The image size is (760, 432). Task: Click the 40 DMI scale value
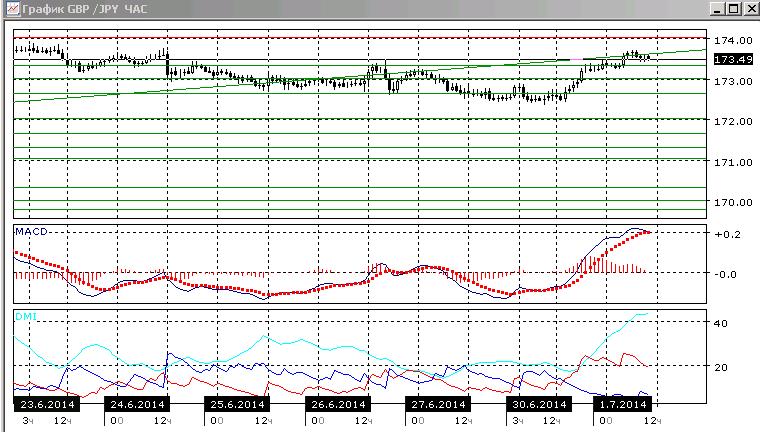point(721,323)
